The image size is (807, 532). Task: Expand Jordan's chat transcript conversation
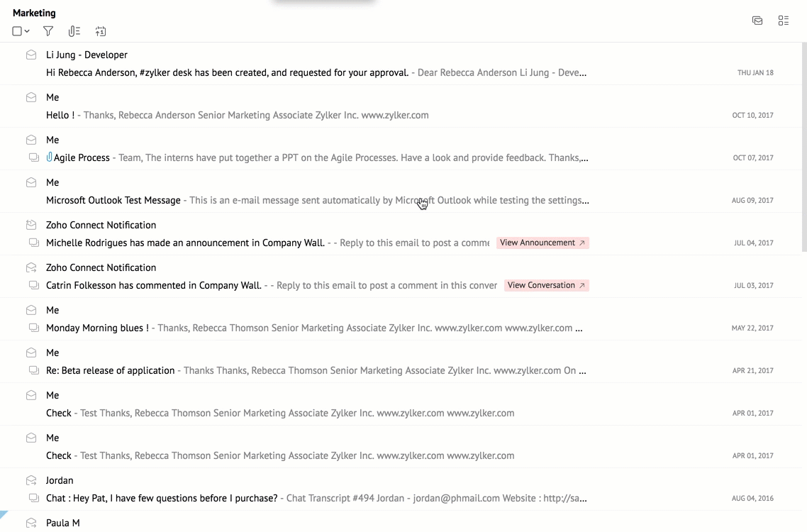[33, 498]
